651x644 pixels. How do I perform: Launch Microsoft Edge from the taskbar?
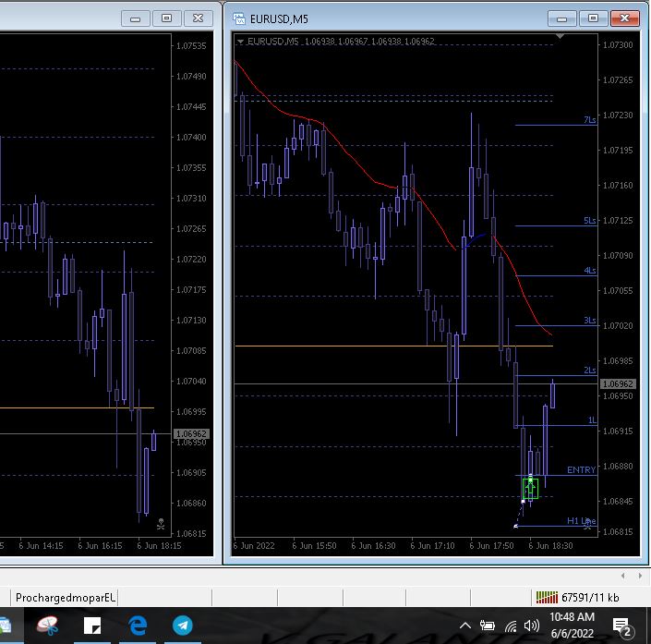(139, 626)
